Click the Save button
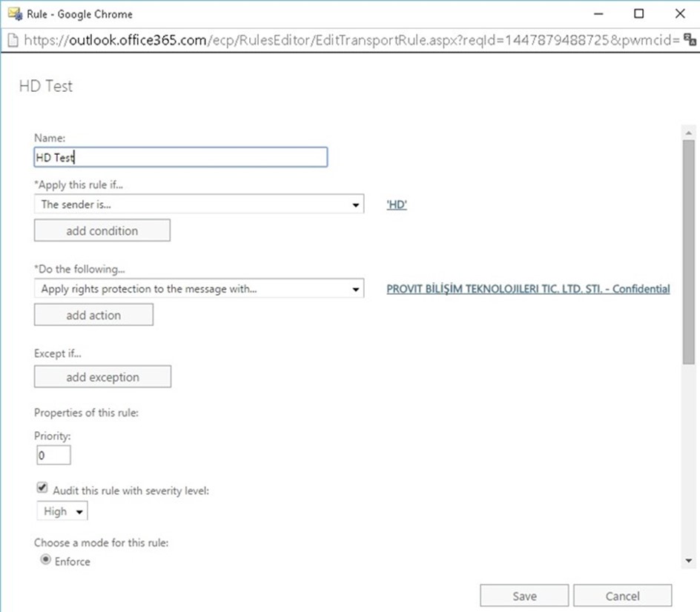Screen dimensions: 700x612 (524, 596)
